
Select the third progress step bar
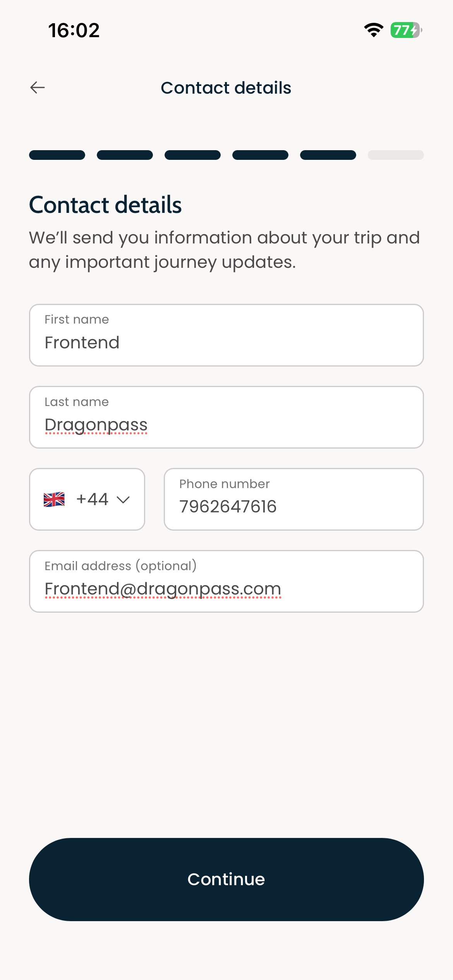click(x=193, y=155)
